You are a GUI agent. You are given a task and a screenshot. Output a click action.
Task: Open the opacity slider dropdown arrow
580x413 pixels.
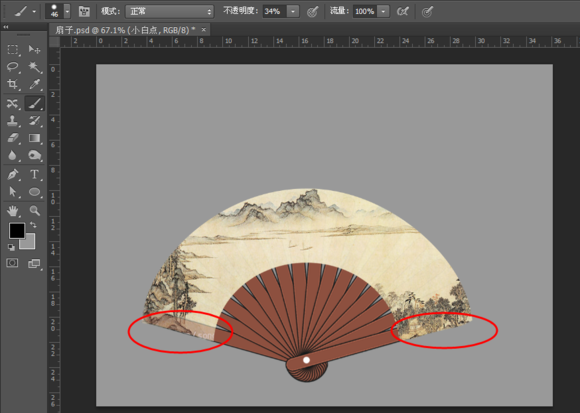(x=293, y=12)
